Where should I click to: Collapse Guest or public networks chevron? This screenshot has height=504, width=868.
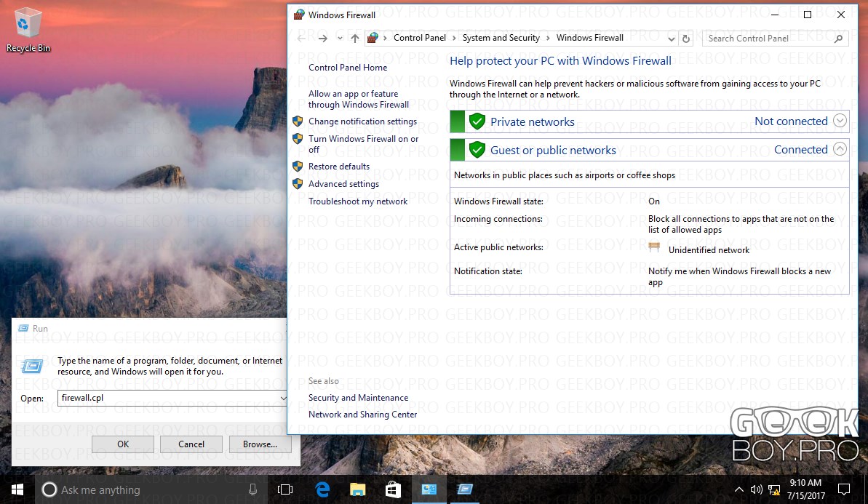(840, 149)
